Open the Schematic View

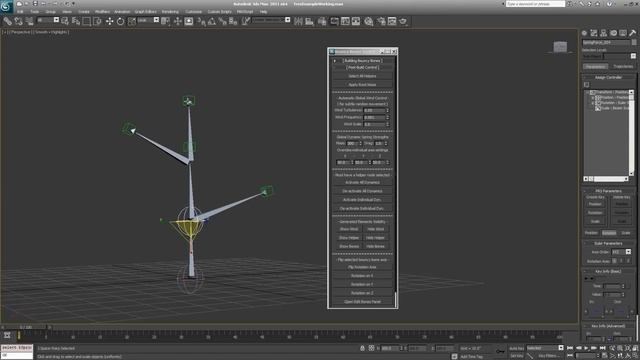click(x=356, y=21)
